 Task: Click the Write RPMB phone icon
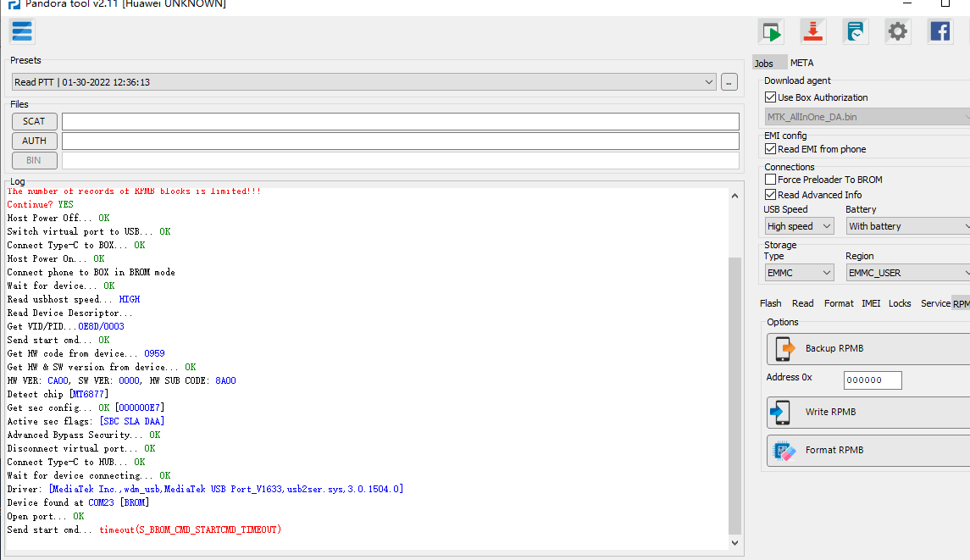pos(781,412)
